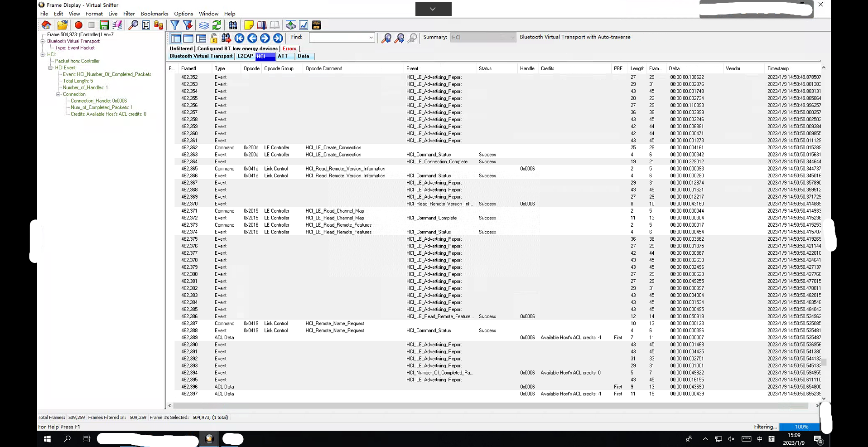Refresh the display with the green arrows icon
Viewport: 868px width, 447px height.
click(217, 25)
